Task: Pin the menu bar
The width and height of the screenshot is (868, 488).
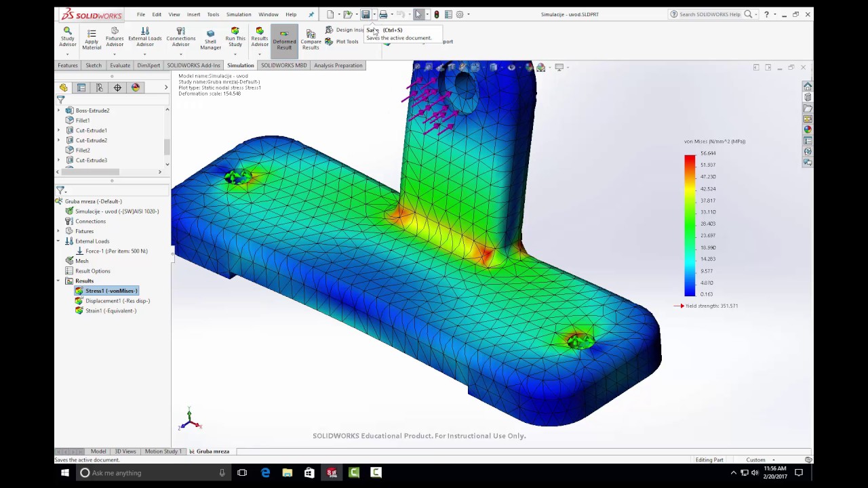Action: [x=311, y=14]
